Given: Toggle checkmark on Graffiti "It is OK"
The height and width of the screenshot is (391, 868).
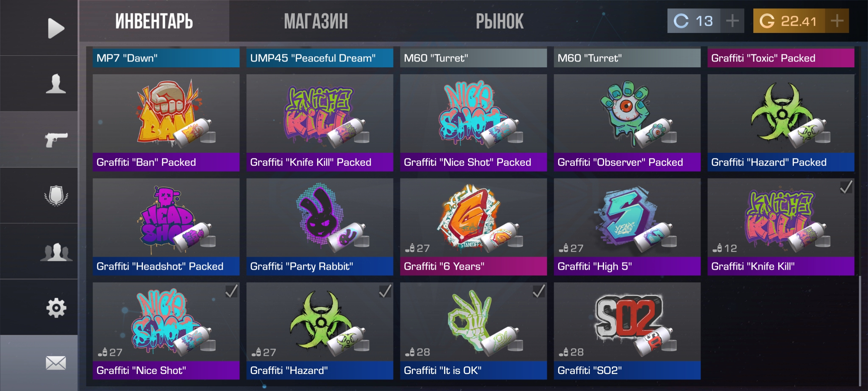Looking at the screenshot, I should coord(539,290).
